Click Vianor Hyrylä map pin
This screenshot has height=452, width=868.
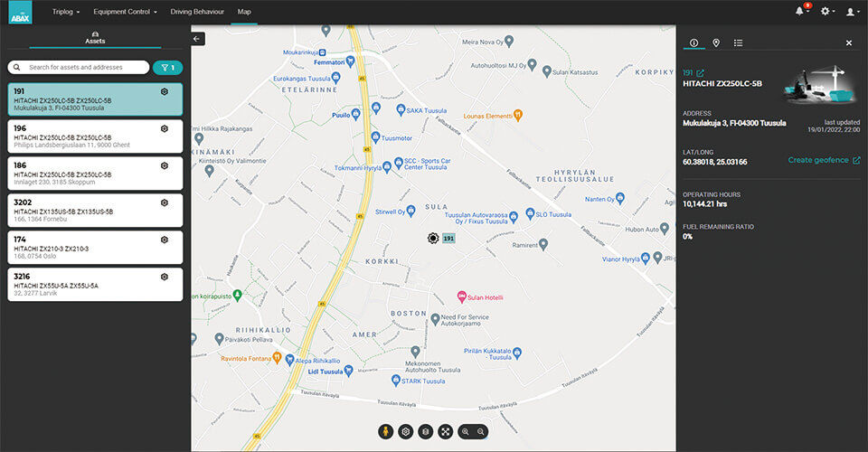[645, 258]
